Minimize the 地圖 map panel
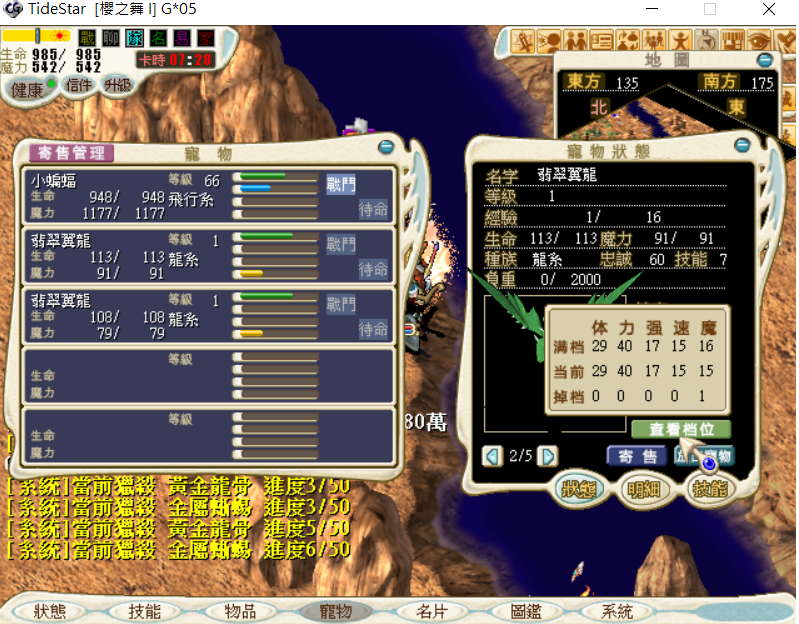The image size is (799, 624). tap(764, 60)
